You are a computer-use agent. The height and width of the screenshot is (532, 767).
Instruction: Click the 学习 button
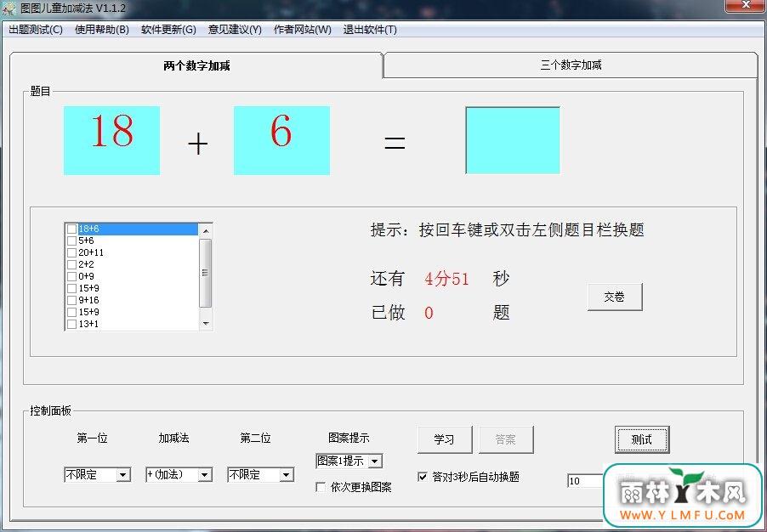coord(445,439)
